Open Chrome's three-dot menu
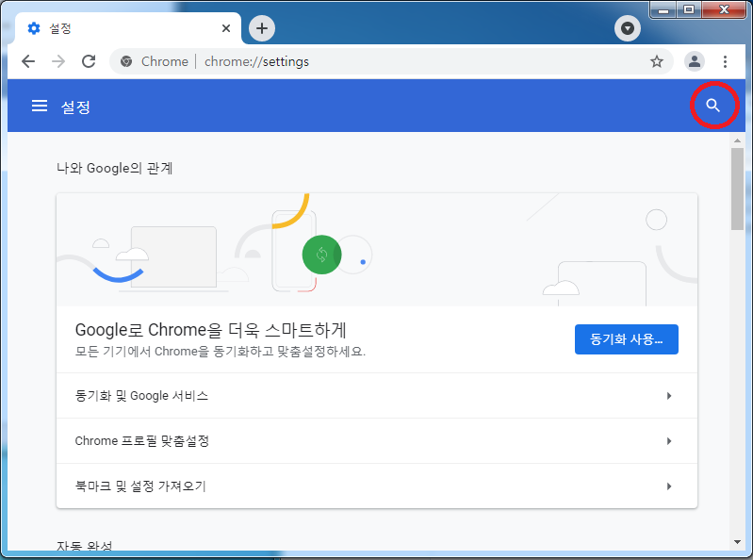The height and width of the screenshot is (560, 753). click(x=725, y=61)
